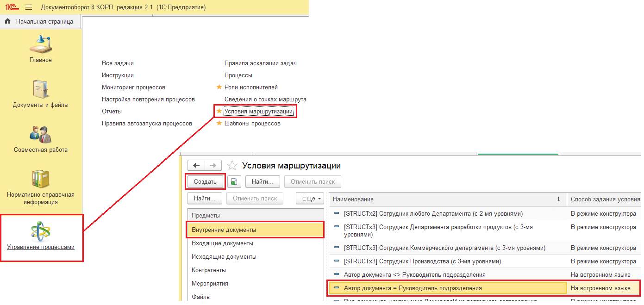This screenshot has height=305, width=644.
Task: Click row icon beside Сотрудник любого Департамента
Action: pyautogui.click(x=337, y=213)
